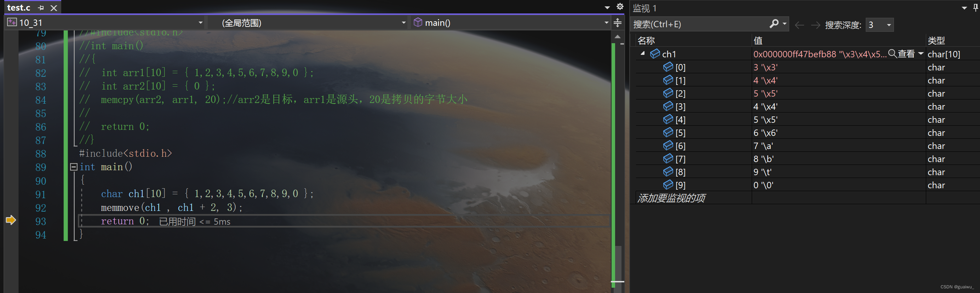Select the [7] array element icon
This screenshot has width=980, height=293.
(667, 159)
